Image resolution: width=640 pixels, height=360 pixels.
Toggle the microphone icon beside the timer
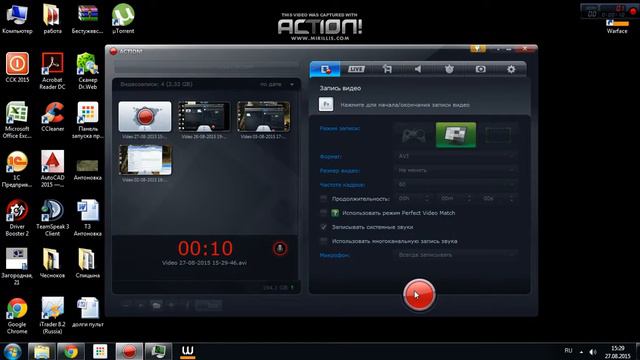pyautogui.click(x=280, y=248)
